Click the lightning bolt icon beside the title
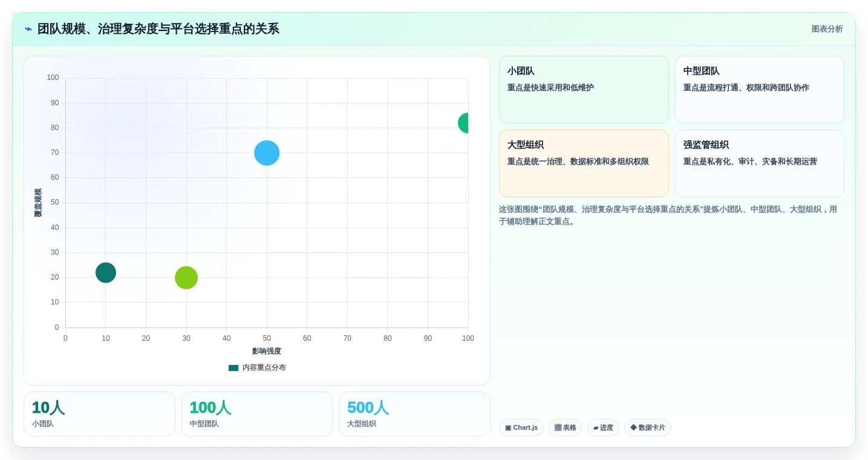 click(28, 29)
